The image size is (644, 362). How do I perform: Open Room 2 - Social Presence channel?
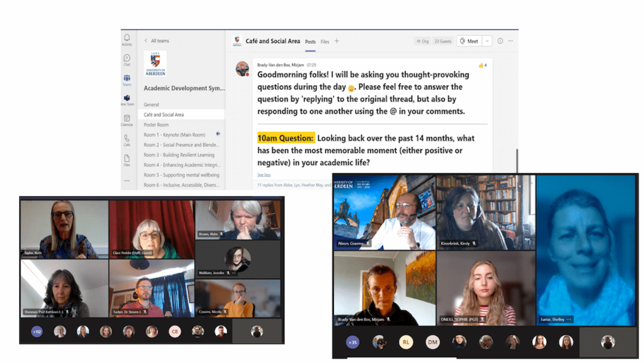(181, 145)
